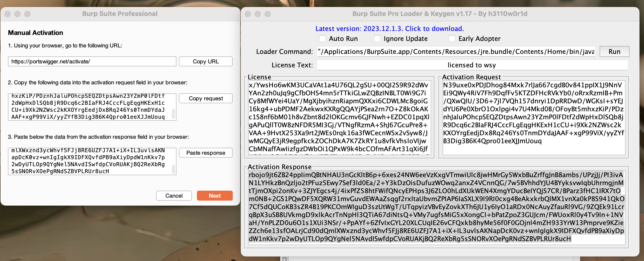Click the Manual Activation heading
Viewport: 644px width, 261px height.
click(x=35, y=33)
